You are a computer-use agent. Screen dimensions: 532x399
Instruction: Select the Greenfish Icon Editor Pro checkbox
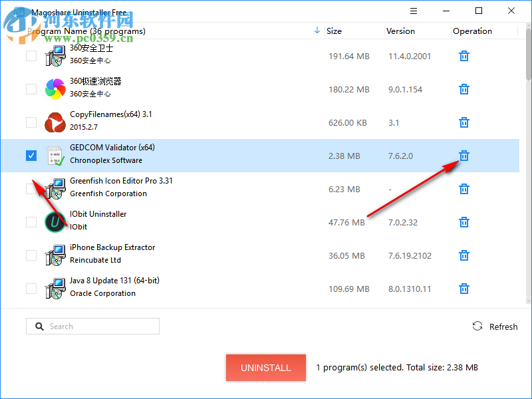pyautogui.click(x=31, y=189)
